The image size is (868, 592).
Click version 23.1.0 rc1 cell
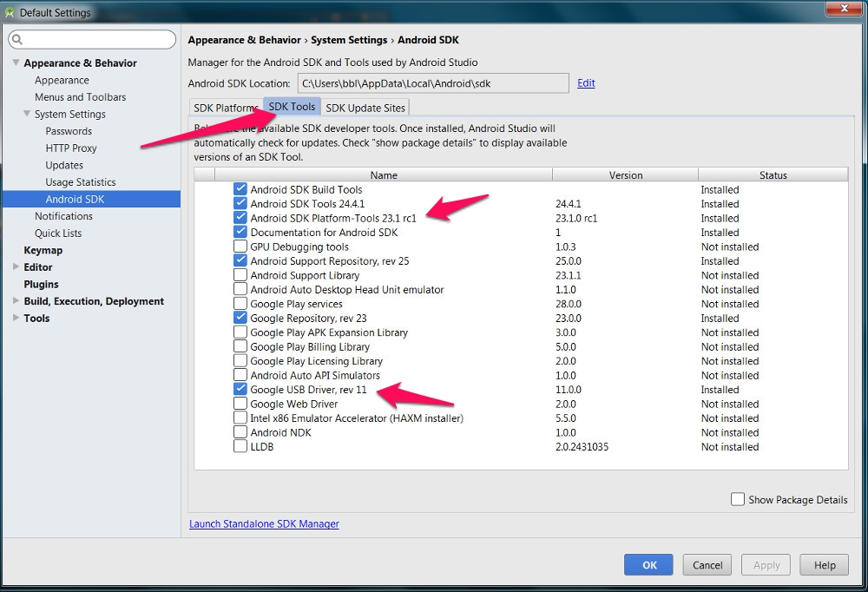(576, 218)
